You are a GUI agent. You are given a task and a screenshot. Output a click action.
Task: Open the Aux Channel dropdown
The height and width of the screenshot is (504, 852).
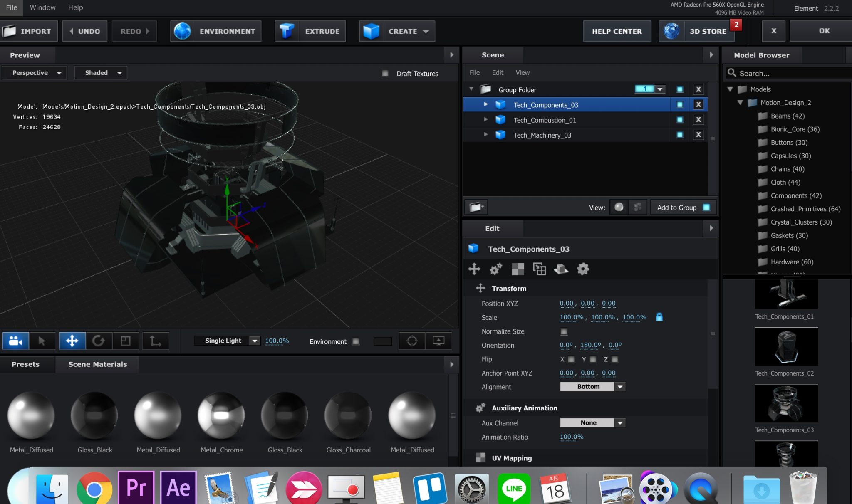coord(592,422)
